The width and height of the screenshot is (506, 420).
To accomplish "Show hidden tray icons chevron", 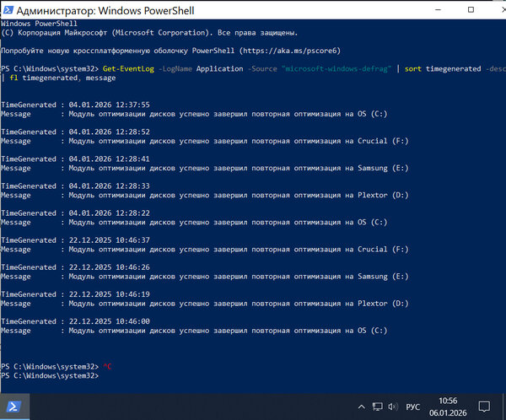I will (362, 407).
